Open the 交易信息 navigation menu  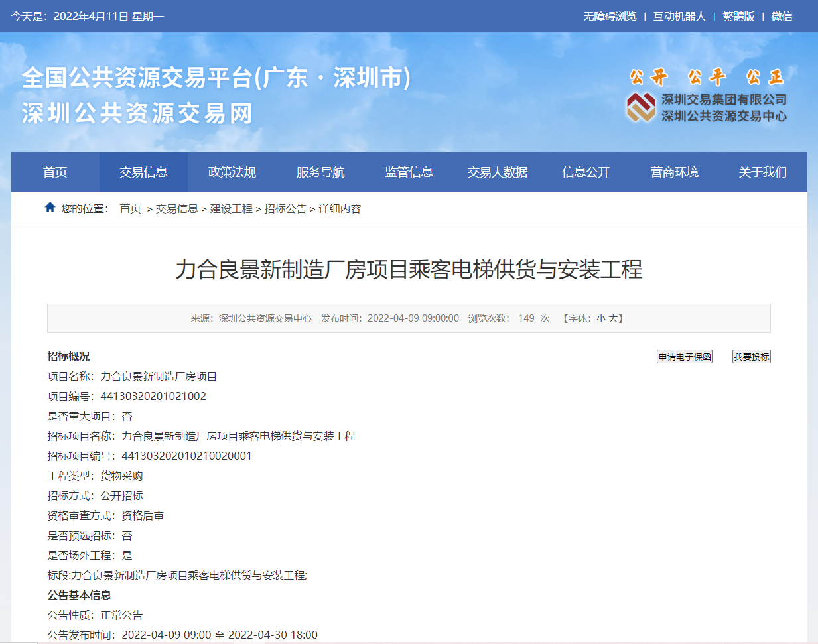tap(143, 171)
